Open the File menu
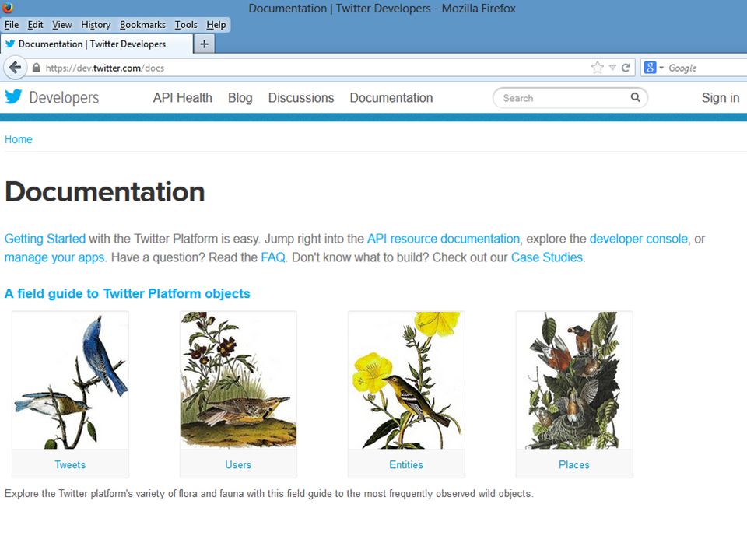Screen dimensions: 747x560 (x=12, y=25)
